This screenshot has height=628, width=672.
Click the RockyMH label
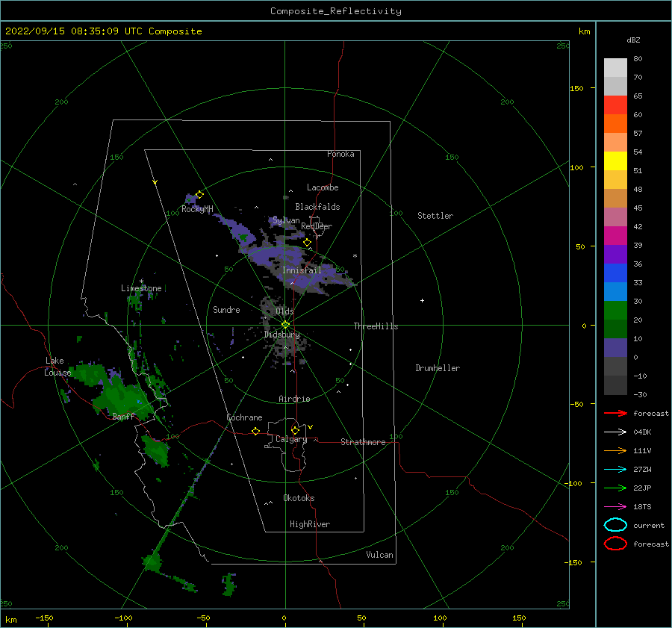tap(197, 209)
